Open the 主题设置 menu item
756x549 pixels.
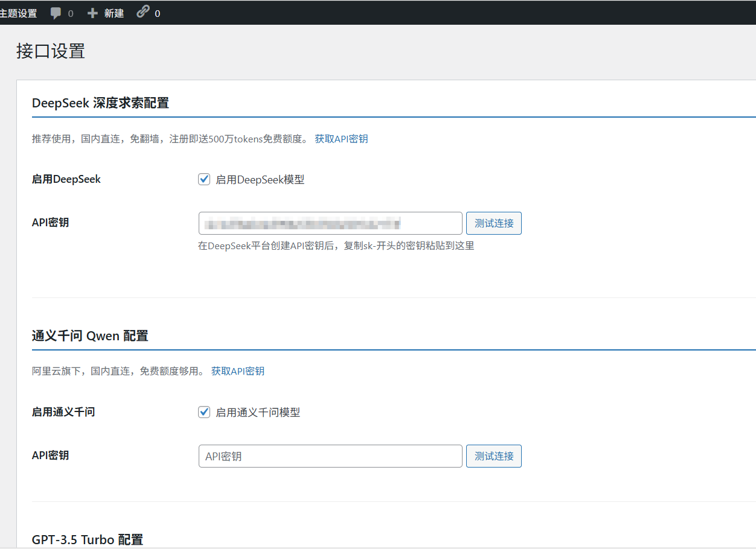[19, 13]
